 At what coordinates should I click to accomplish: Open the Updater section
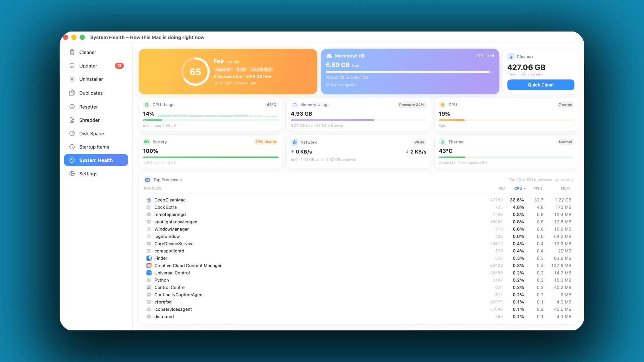pyautogui.click(x=96, y=66)
